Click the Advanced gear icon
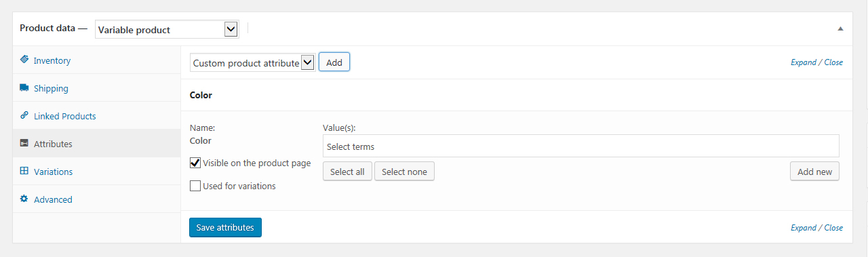 coord(24,199)
